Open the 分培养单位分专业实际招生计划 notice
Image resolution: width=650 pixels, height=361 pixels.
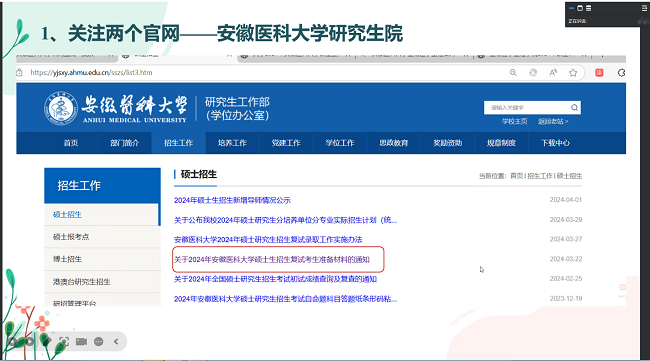pos(285,220)
